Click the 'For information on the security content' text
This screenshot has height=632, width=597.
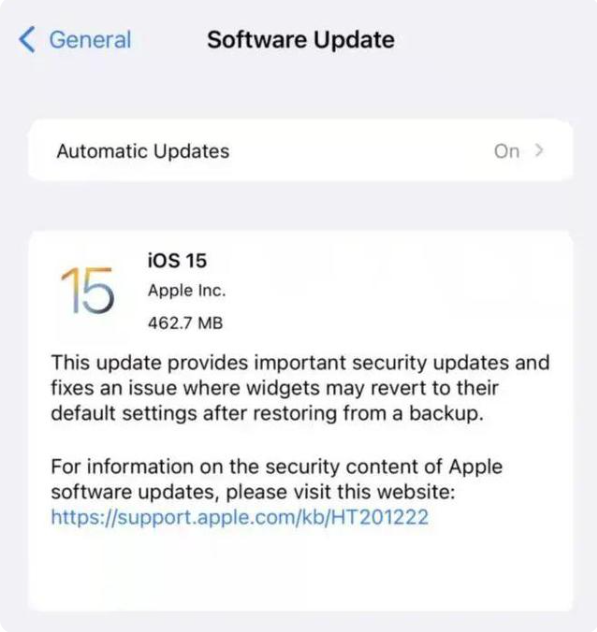(x=277, y=466)
